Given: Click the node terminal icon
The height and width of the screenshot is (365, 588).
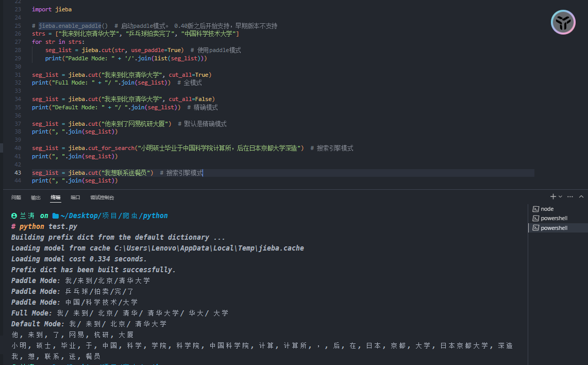Looking at the screenshot, I should tap(536, 209).
